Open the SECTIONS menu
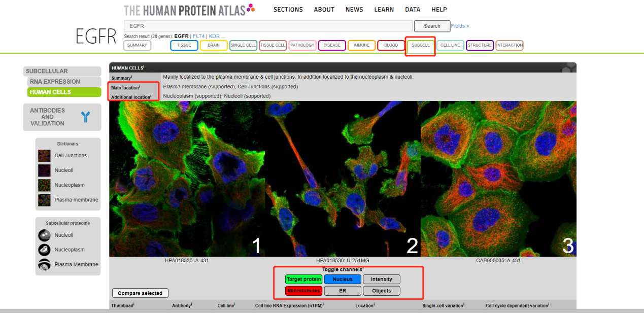 [288, 10]
